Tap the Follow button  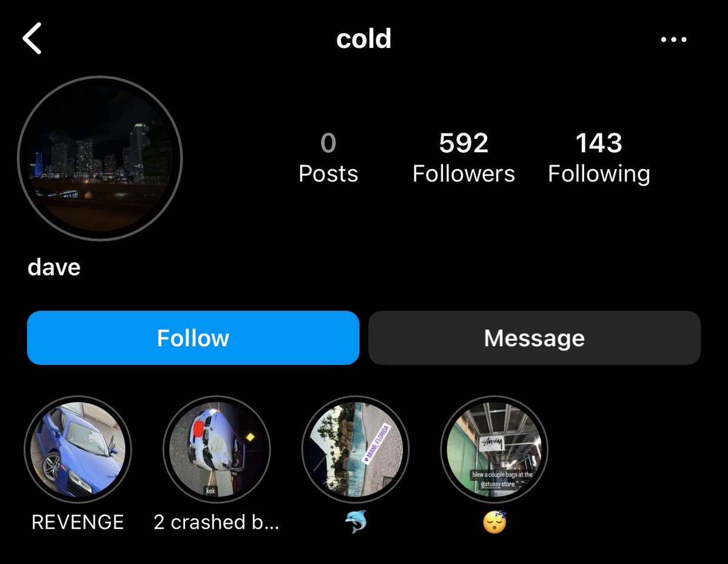pyautogui.click(x=193, y=338)
